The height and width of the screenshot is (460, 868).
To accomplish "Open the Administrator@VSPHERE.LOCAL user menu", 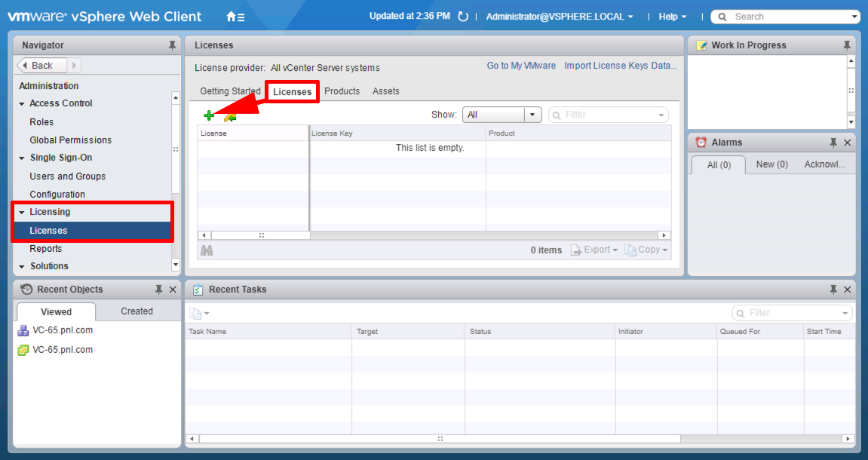I will (559, 17).
